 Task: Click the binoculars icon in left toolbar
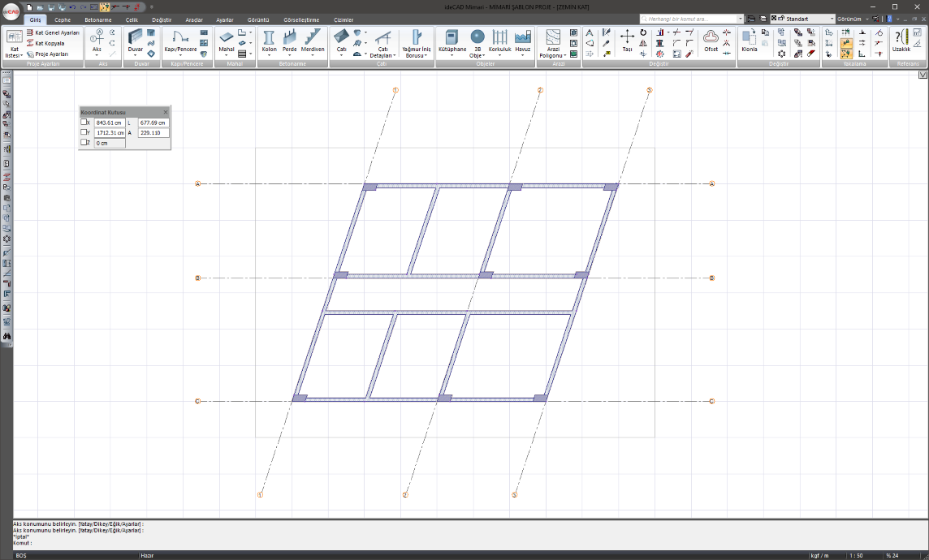(6, 335)
